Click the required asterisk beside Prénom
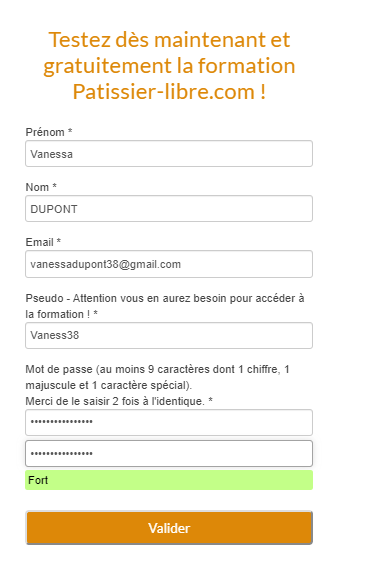Image resolution: width=373 pixels, height=577 pixels. [x=70, y=131]
